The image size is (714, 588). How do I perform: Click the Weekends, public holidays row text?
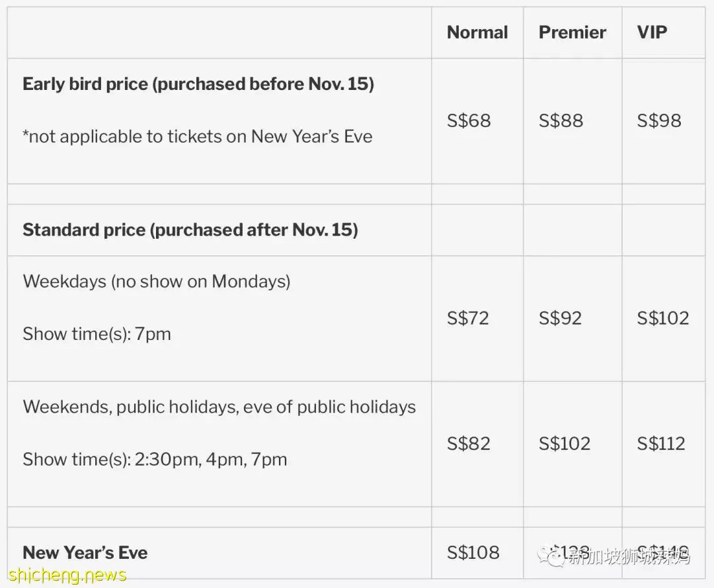[x=219, y=407]
